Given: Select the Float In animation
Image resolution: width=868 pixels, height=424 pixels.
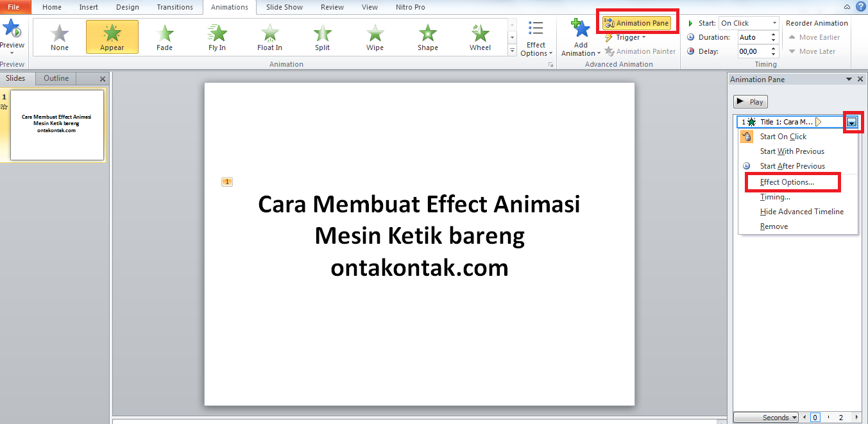Looking at the screenshot, I should (x=270, y=37).
